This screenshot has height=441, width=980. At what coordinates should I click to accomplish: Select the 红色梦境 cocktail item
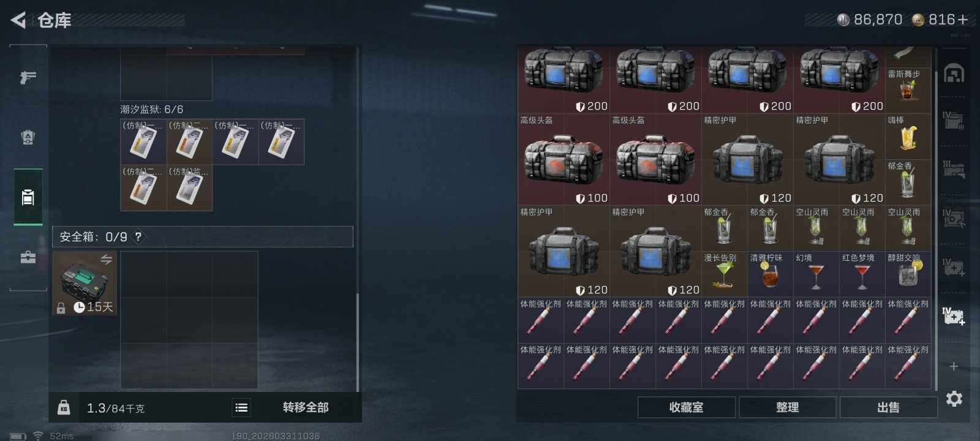(862, 274)
